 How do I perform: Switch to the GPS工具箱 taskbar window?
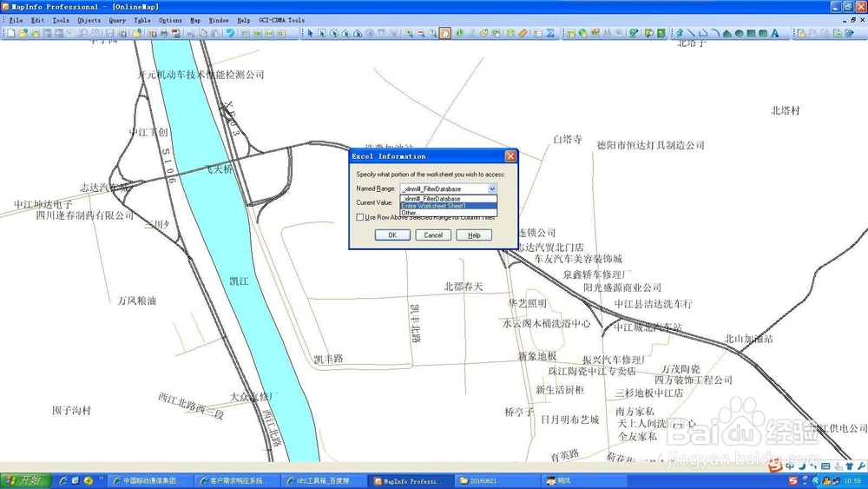[x=323, y=480]
